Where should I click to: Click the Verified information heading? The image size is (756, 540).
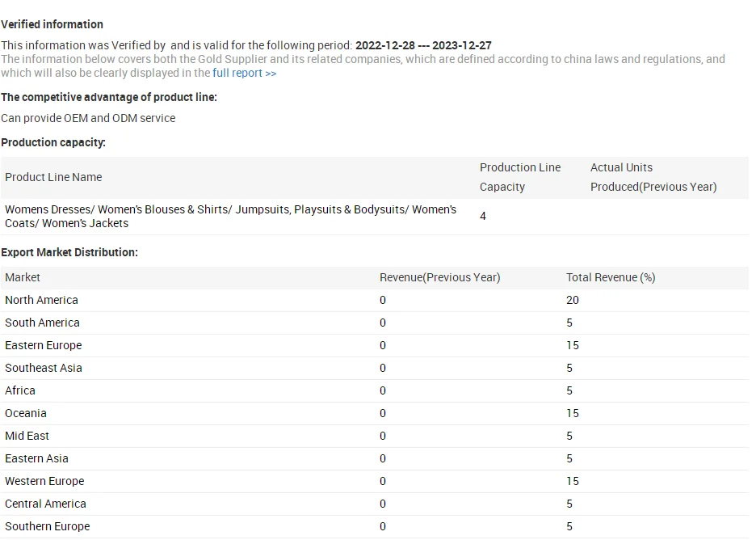coord(52,24)
